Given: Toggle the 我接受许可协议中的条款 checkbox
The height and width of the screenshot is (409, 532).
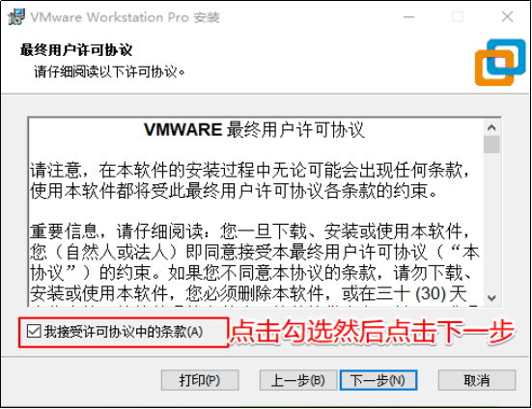Looking at the screenshot, I should click(x=34, y=332).
